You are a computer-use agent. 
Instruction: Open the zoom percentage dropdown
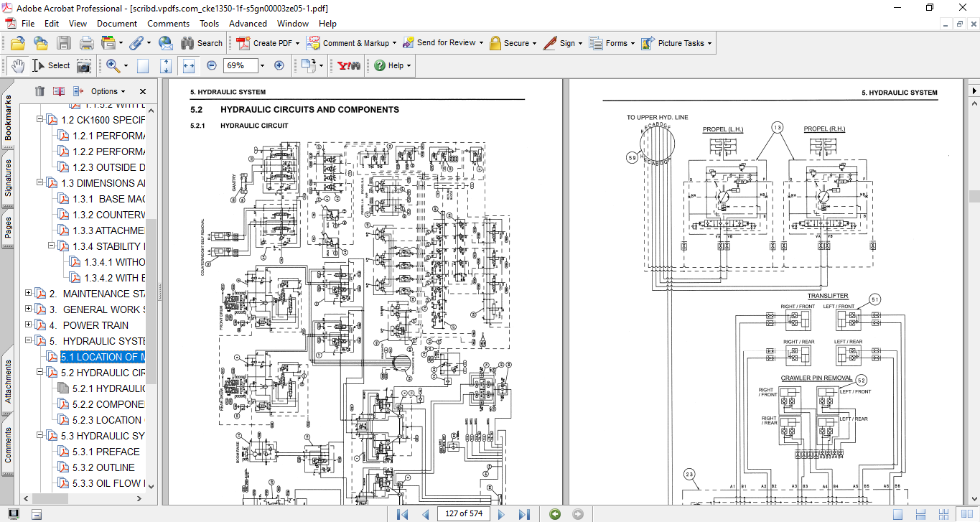[261, 65]
